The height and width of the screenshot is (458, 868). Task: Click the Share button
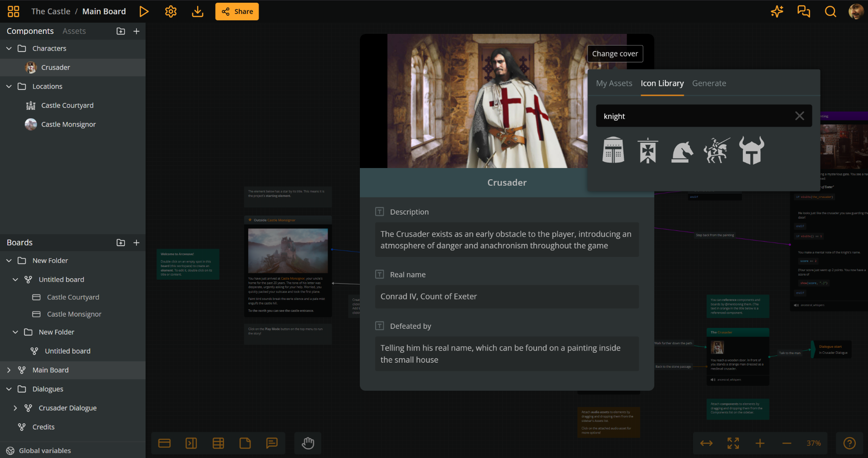(x=236, y=11)
